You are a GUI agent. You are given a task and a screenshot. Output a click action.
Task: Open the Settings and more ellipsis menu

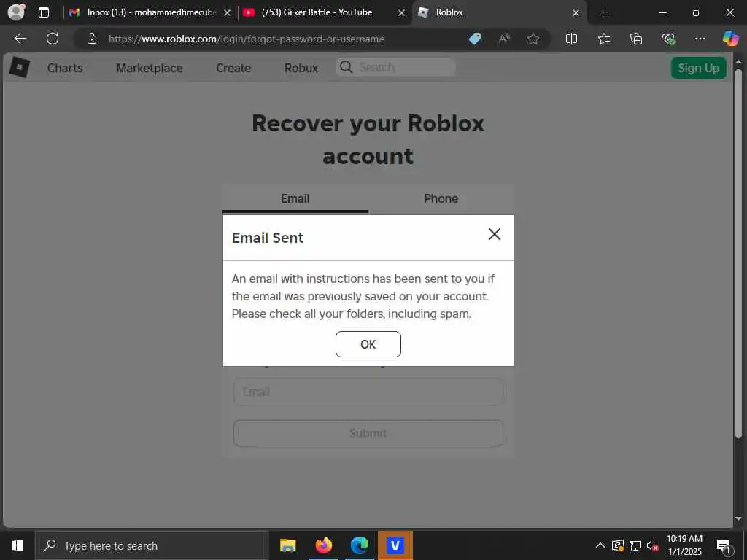coord(700,39)
